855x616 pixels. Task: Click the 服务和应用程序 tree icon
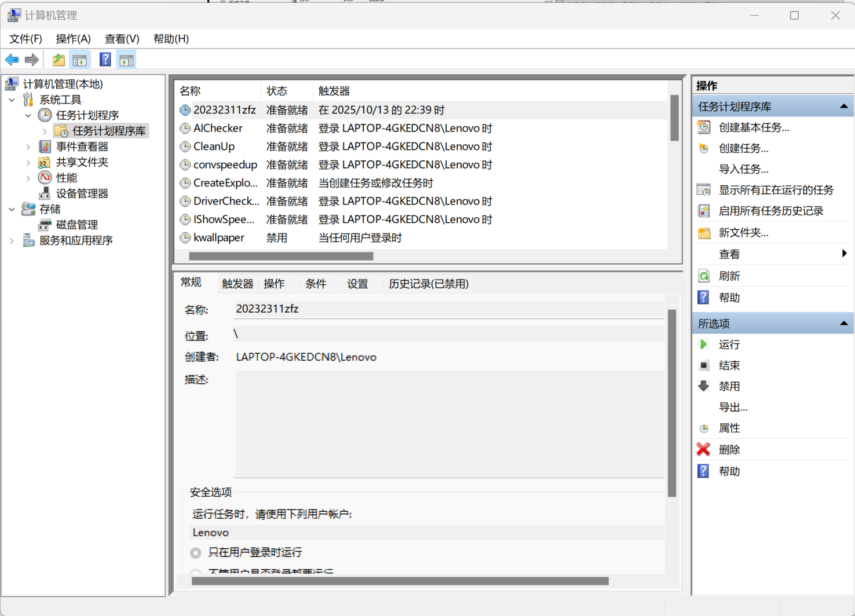pos(28,240)
